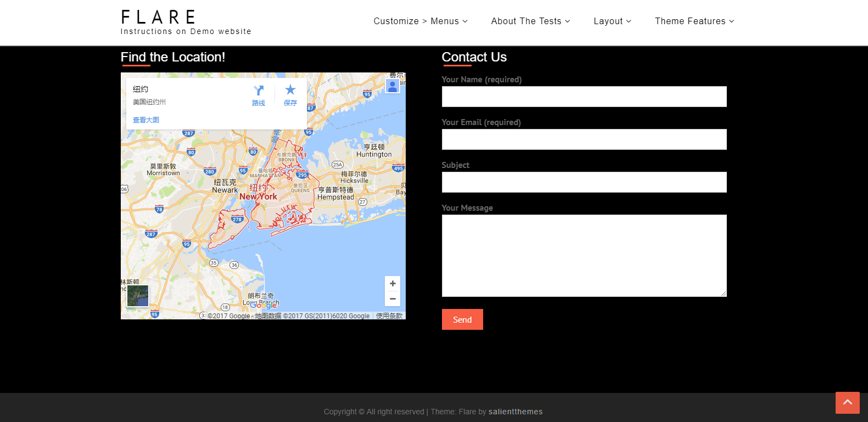Click the directions arrow icon on map
868x422 pixels.
click(x=259, y=91)
